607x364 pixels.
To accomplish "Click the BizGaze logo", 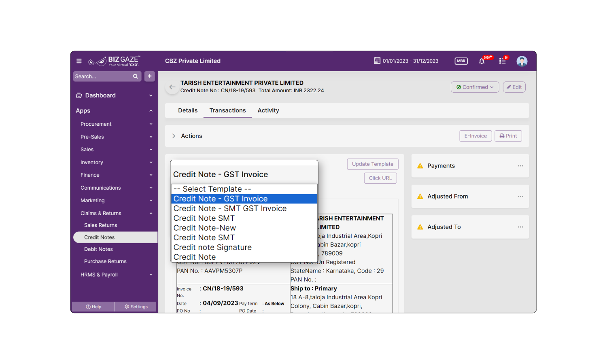I will pyautogui.click(x=114, y=61).
